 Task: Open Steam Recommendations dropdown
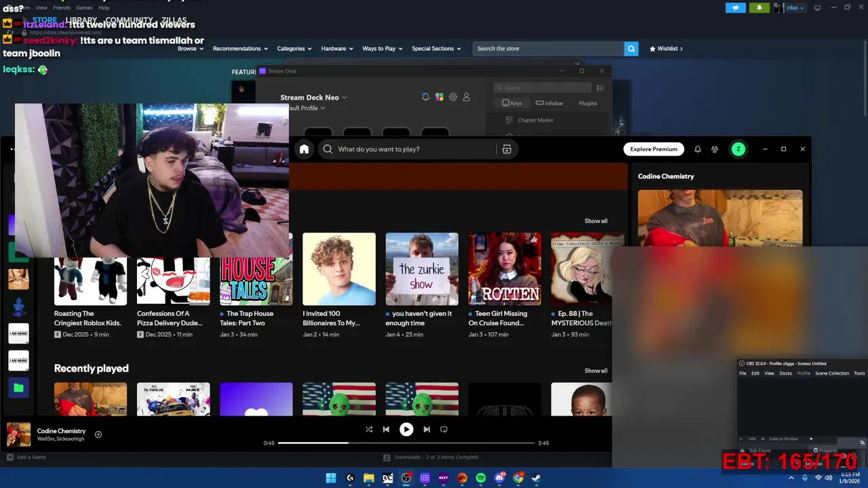[240, 49]
